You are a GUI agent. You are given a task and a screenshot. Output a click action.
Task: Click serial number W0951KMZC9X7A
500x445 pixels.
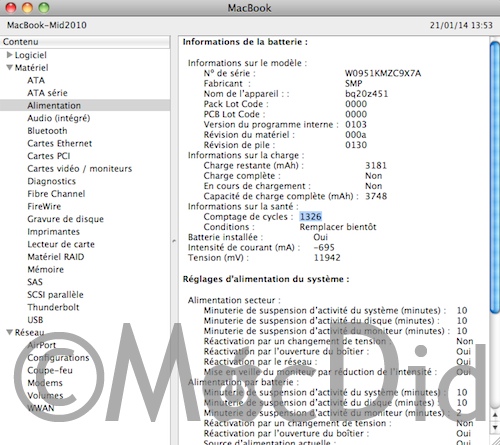(383, 73)
